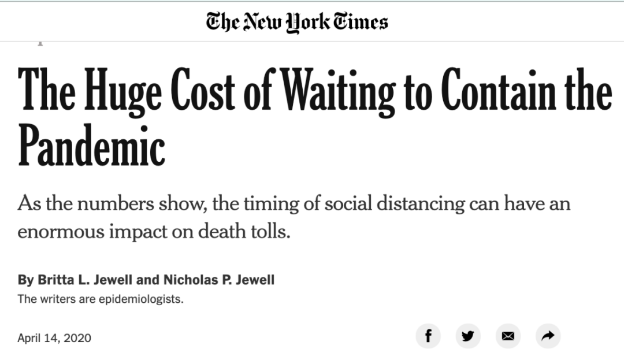The image size is (624, 364).
Task: Share the article on Facebook
Action: coord(428,336)
